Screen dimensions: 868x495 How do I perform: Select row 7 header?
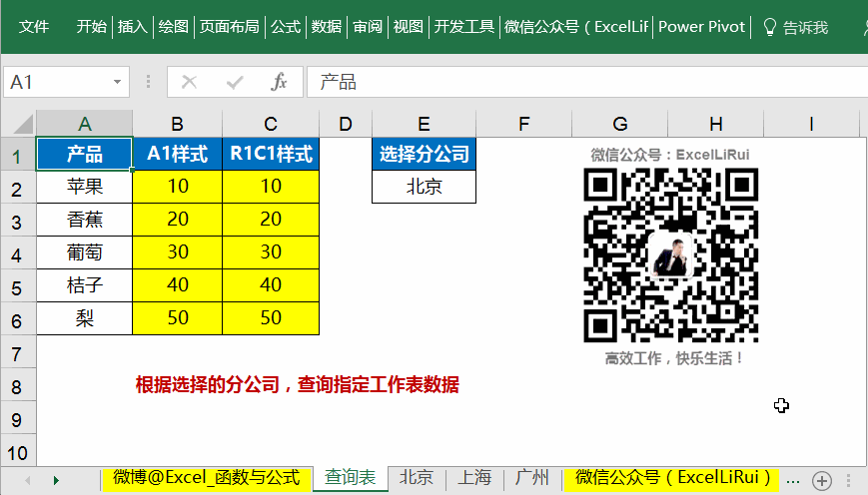click(x=18, y=353)
